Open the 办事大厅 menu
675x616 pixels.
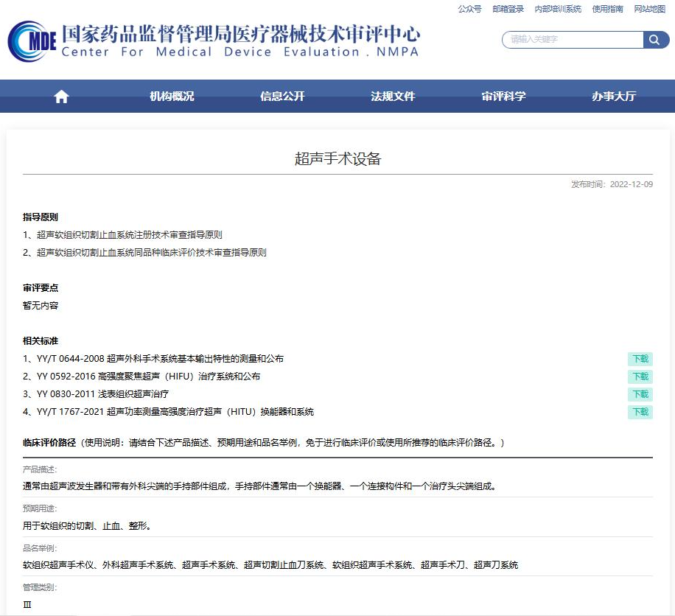pyautogui.click(x=614, y=97)
